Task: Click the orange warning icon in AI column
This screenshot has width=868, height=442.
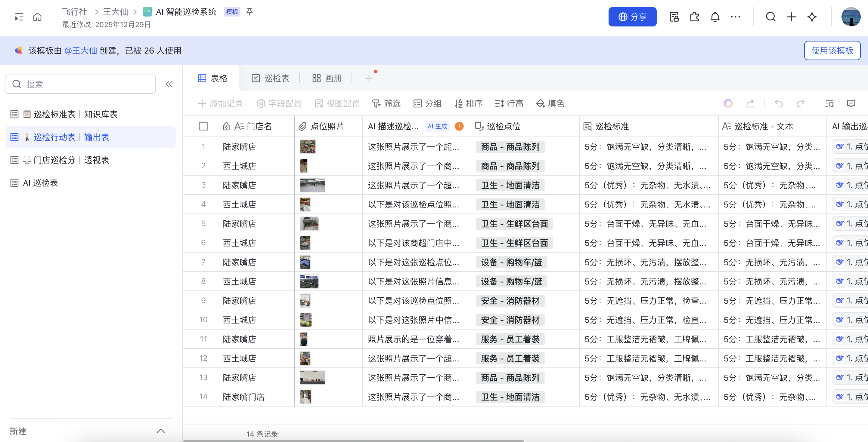Action: coord(459,126)
